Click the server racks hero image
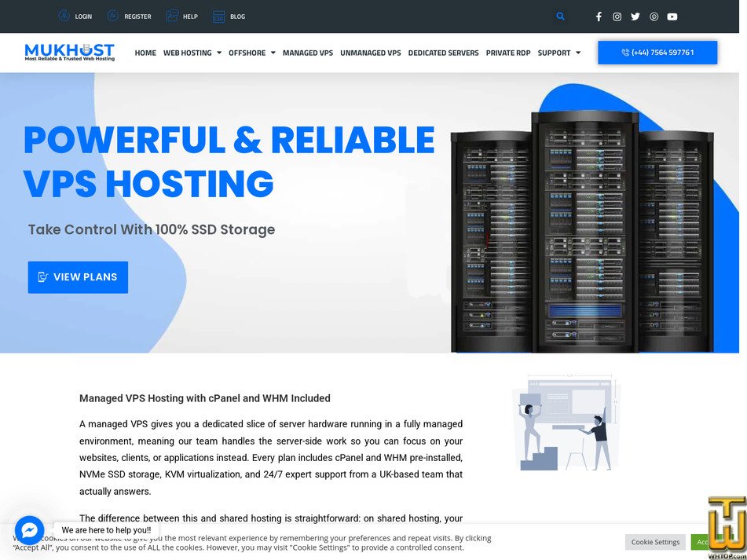 click(582, 232)
